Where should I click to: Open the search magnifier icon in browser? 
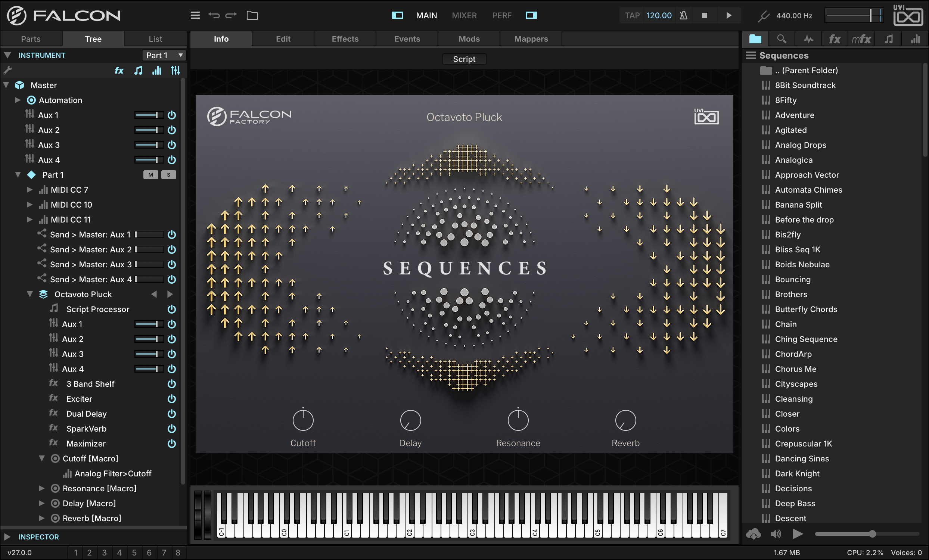point(781,39)
